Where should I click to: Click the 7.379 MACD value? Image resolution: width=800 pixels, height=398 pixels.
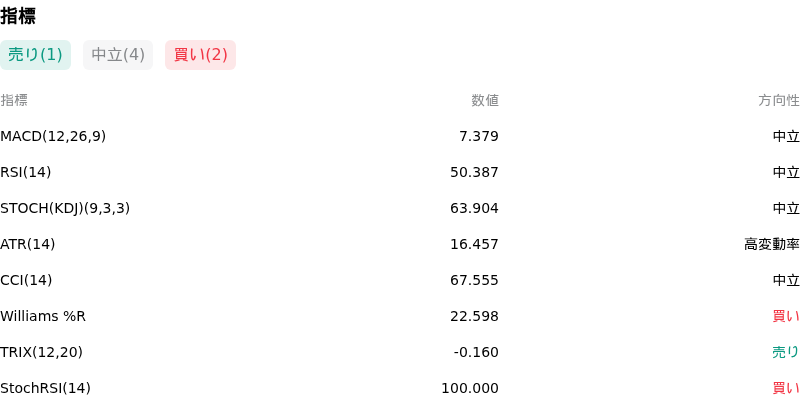[x=479, y=136]
